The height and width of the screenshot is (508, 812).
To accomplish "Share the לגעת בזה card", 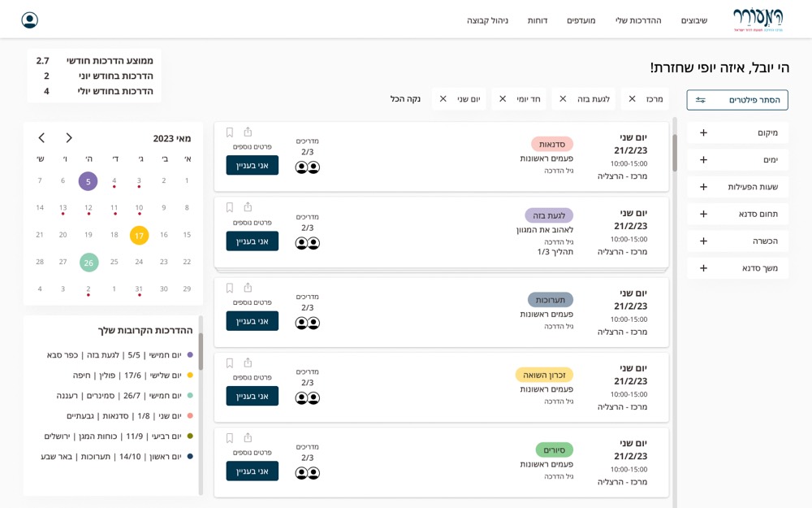I will point(248,206).
